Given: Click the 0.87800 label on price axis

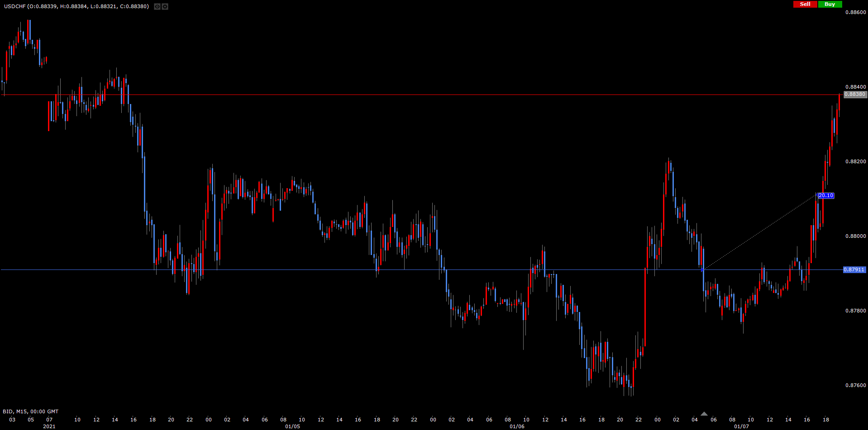Looking at the screenshot, I should pos(855,311).
